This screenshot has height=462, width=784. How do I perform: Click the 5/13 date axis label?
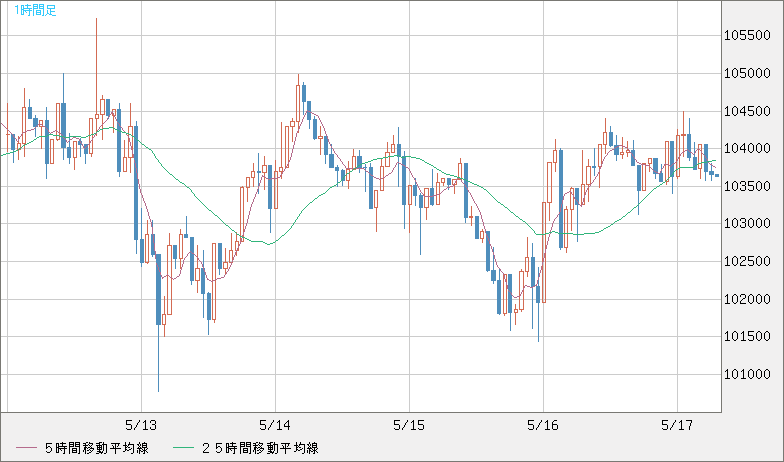point(141,426)
